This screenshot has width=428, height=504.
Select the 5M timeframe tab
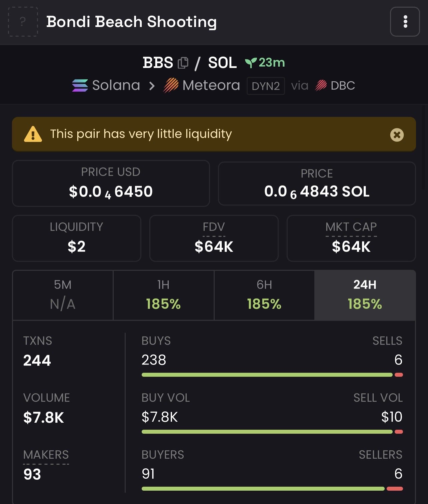[x=63, y=295]
